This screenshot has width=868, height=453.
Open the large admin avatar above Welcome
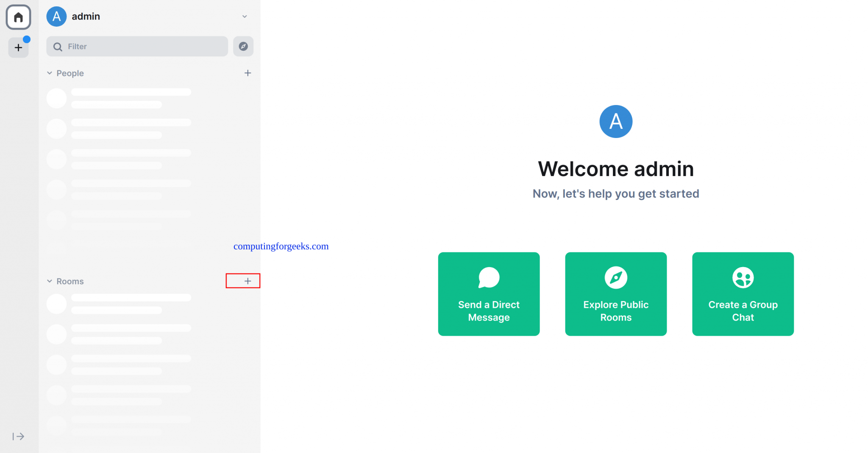(615, 122)
